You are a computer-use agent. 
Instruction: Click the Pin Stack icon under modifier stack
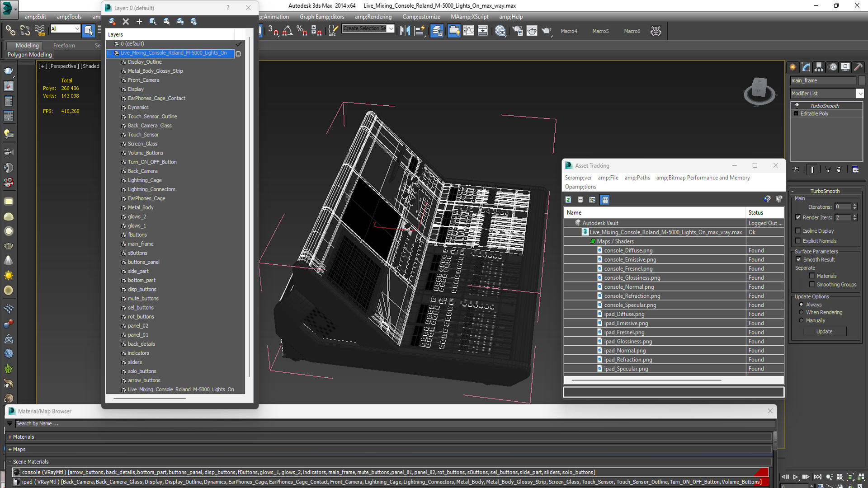pos(797,169)
